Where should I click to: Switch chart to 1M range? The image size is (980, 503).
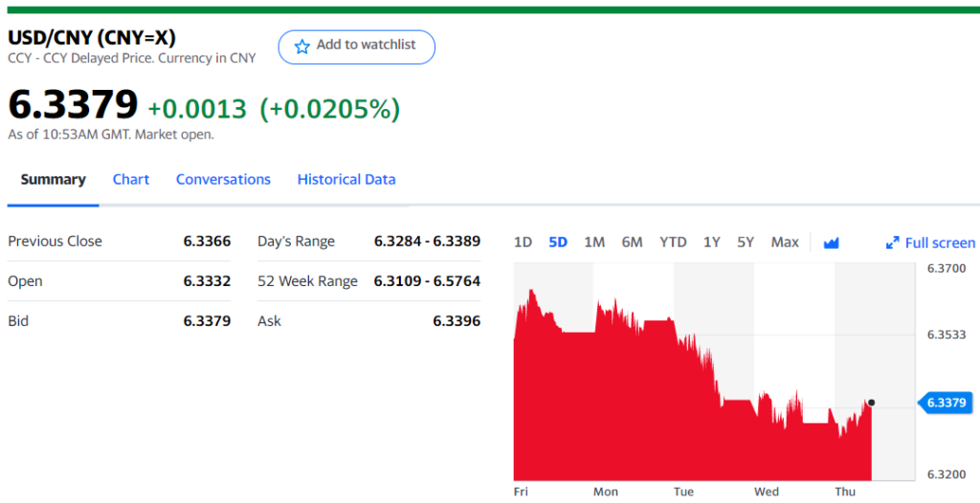pyautogui.click(x=594, y=242)
